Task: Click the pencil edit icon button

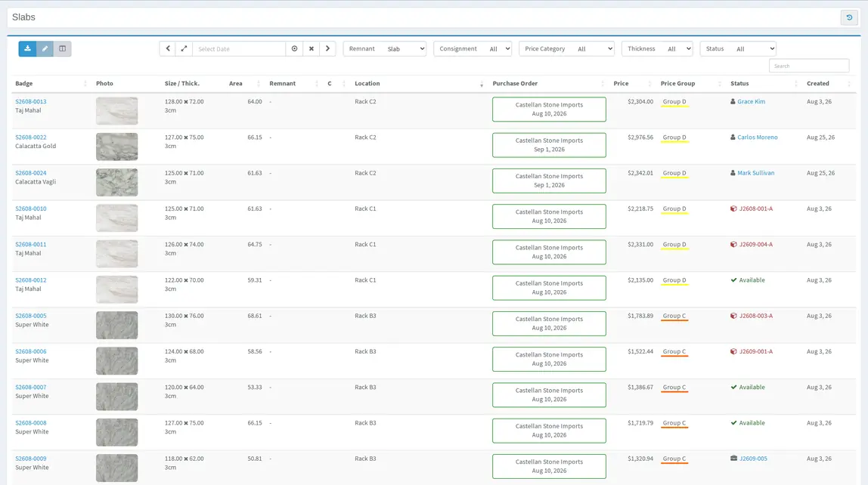Action: pyautogui.click(x=45, y=48)
